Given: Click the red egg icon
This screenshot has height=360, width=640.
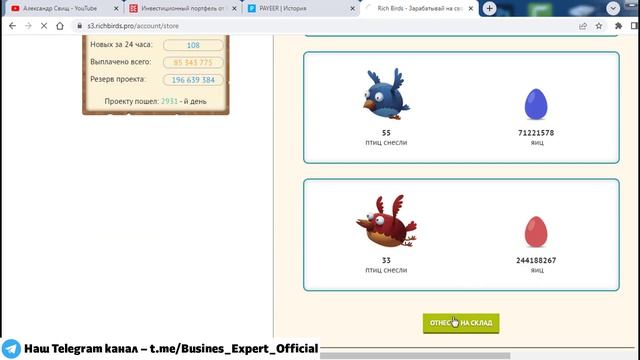Looking at the screenshot, I should click(536, 232).
